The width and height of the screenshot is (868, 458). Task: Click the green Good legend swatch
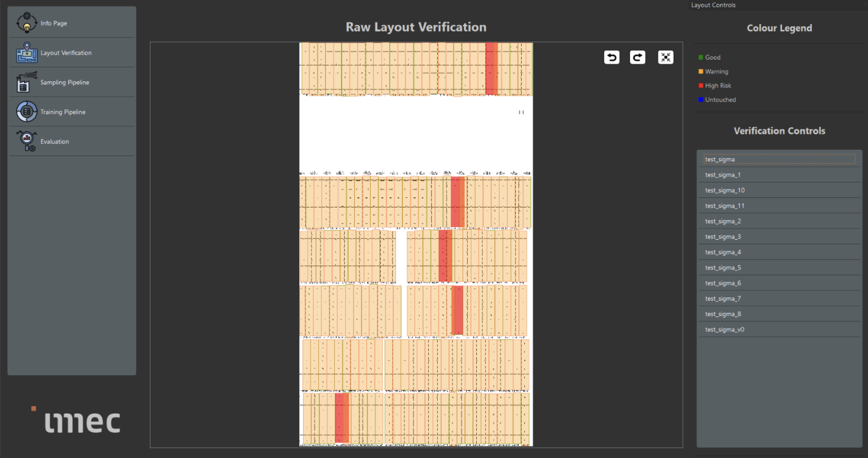tap(701, 57)
